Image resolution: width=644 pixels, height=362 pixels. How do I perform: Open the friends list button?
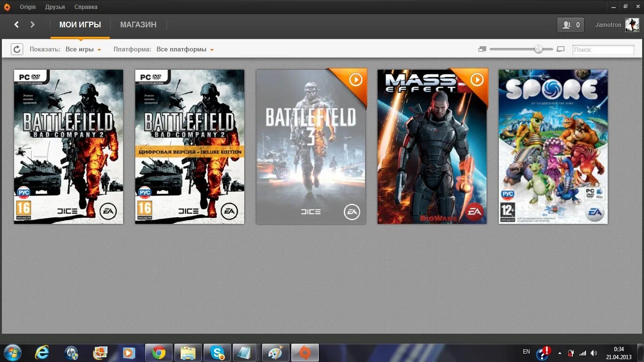(x=570, y=25)
